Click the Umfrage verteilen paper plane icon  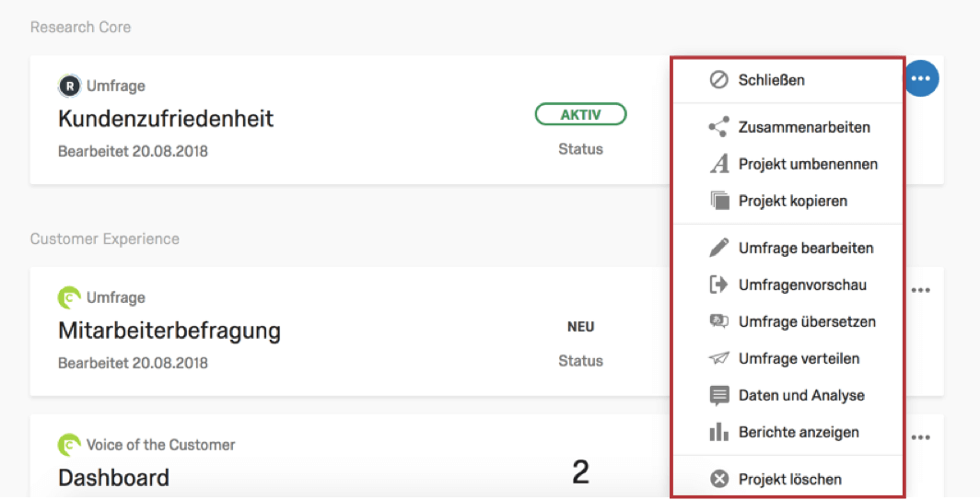pos(718,358)
